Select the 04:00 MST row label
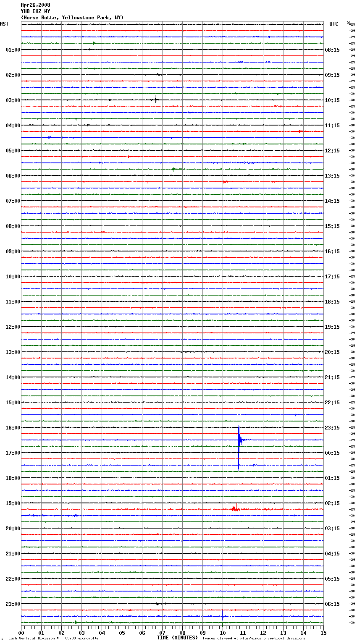357x644 pixels. click(13, 126)
